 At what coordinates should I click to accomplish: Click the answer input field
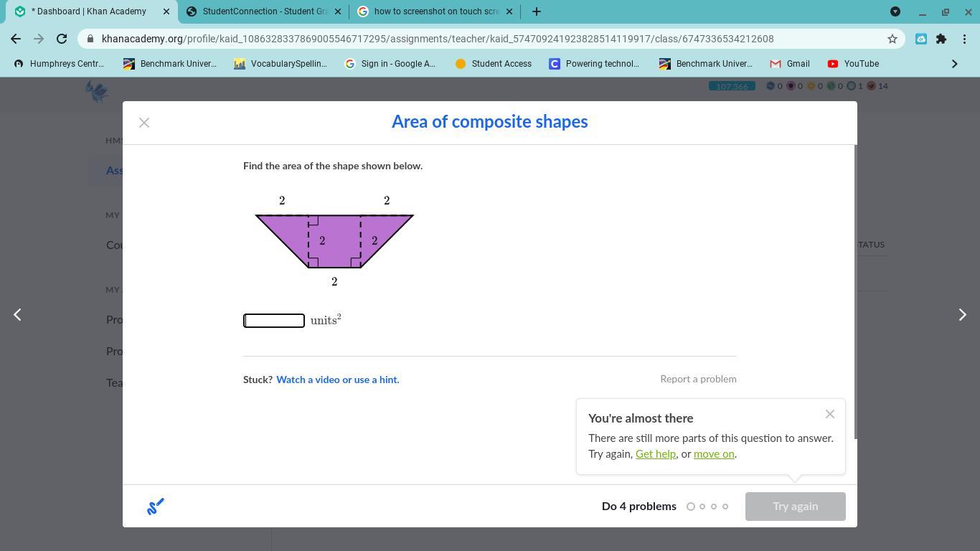click(x=274, y=321)
